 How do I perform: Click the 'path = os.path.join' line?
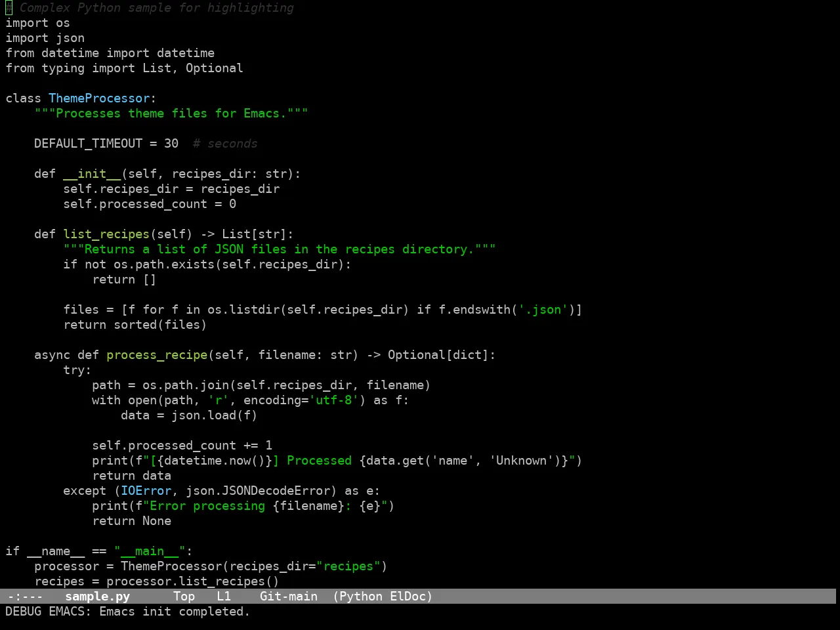[x=261, y=385]
